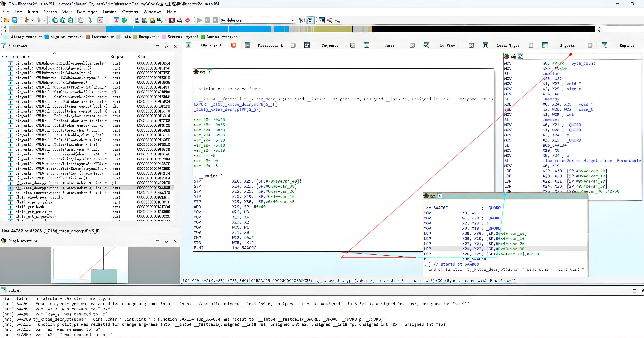Search next text icon with T
The height and width of the screenshot is (338, 644).
click(x=63, y=20)
